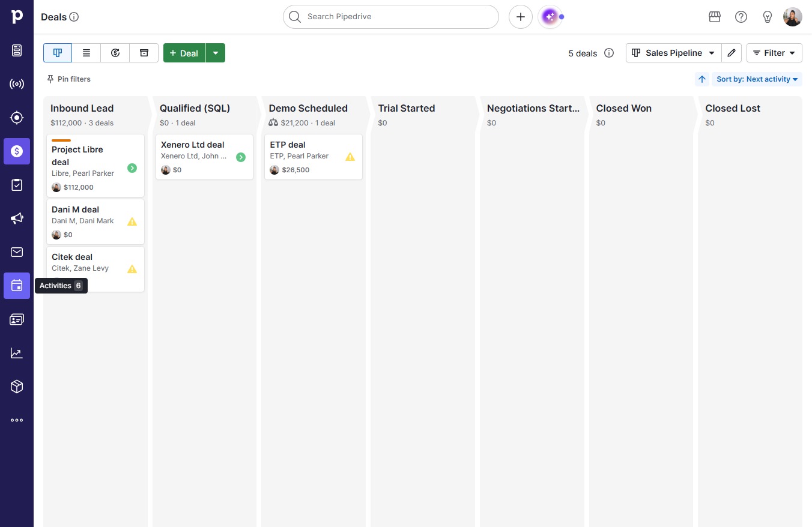Open the Sort by: Next activity dropdown

[757, 79]
